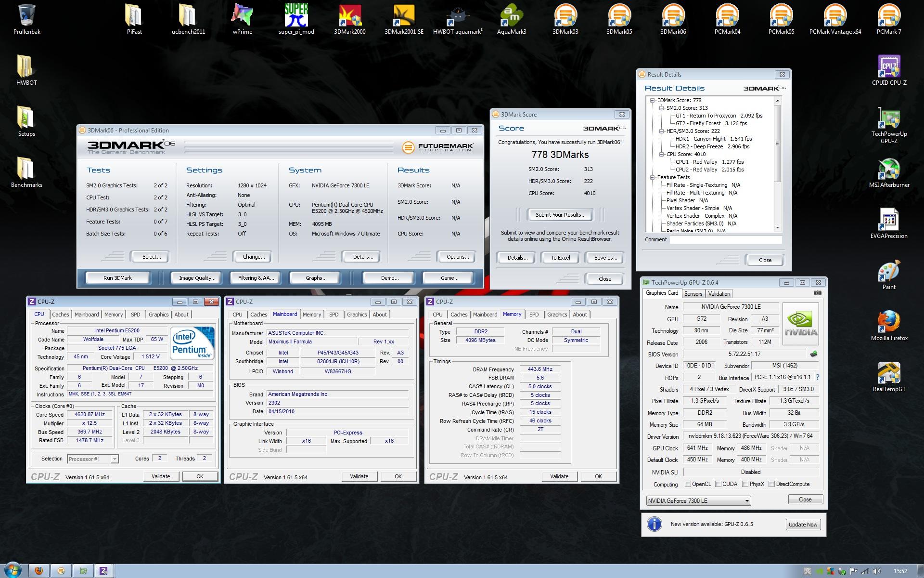Click the Run 3DMark button
924x578 pixels.
[117, 278]
